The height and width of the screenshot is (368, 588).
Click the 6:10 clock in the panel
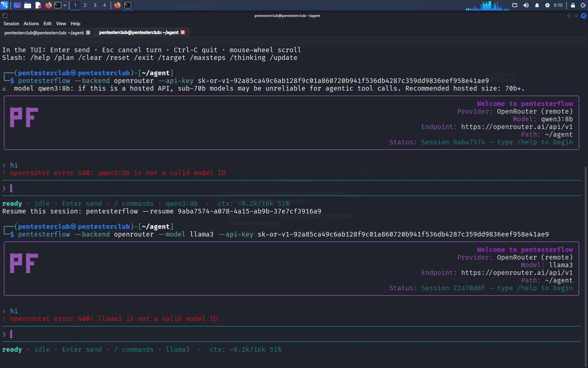(558, 5)
